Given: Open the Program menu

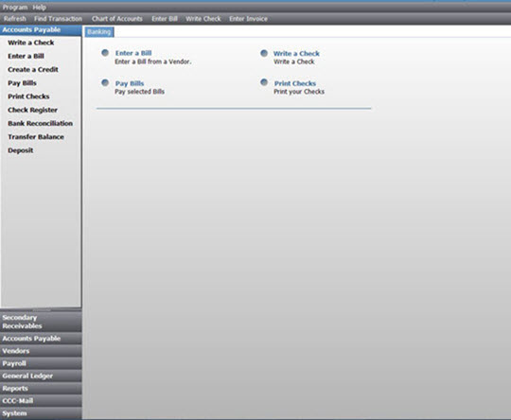Looking at the screenshot, I should (15, 8).
